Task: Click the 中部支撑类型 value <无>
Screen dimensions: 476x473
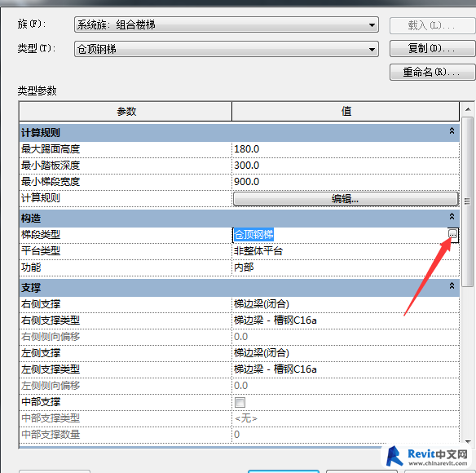Action: tap(346, 418)
